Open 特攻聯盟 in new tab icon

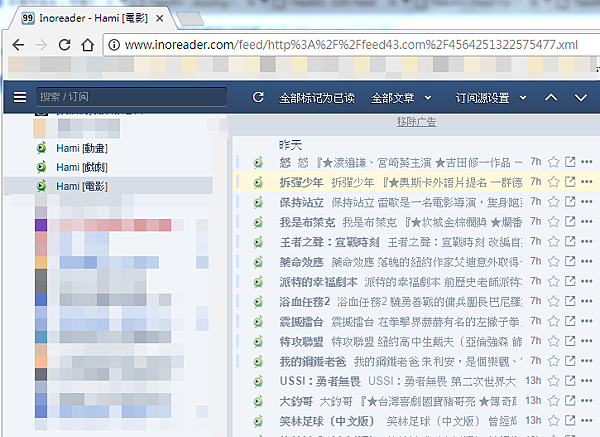(x=570, y=341)
